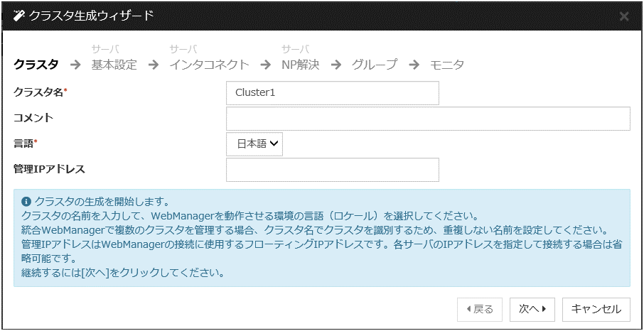Click the arrow between グループ and モニタ
The height and width of the screenshot is (331, 644).
click(x=414, y=65)
